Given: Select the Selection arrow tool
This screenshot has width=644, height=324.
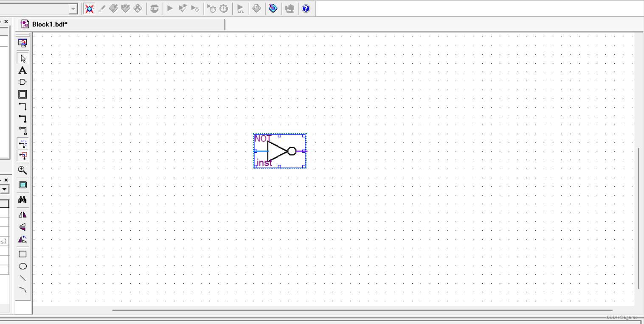Looking at the screenshot, I should [22, 58].
